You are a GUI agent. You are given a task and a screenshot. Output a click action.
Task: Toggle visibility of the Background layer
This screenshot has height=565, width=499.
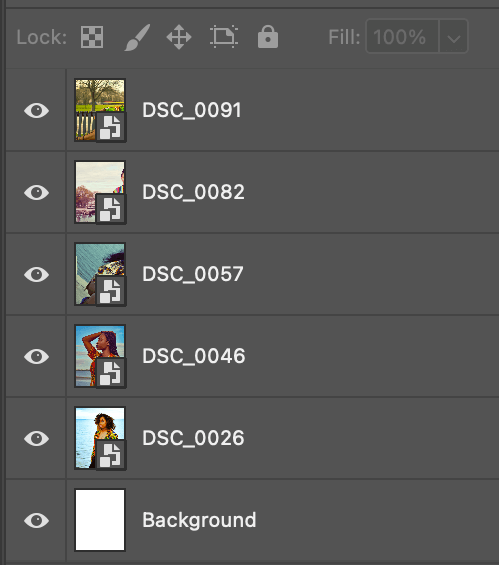[36, 520]
